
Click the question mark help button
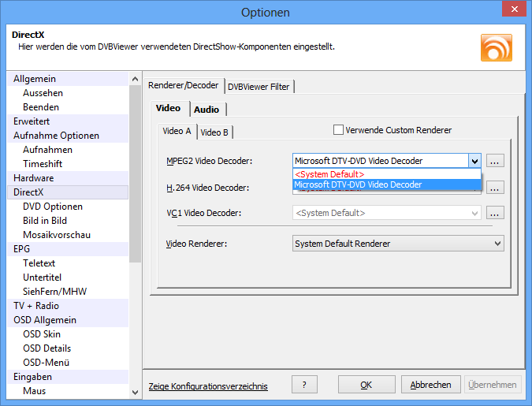pos(303,385)
